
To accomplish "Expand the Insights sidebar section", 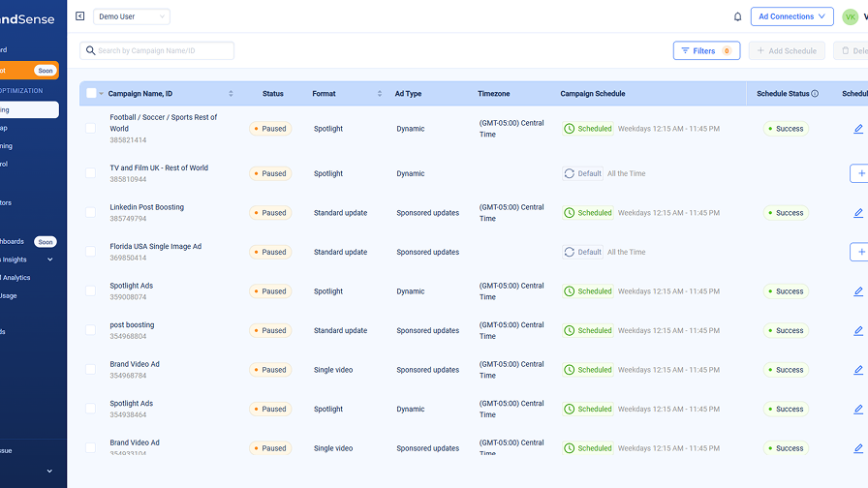I will [49, 259].
